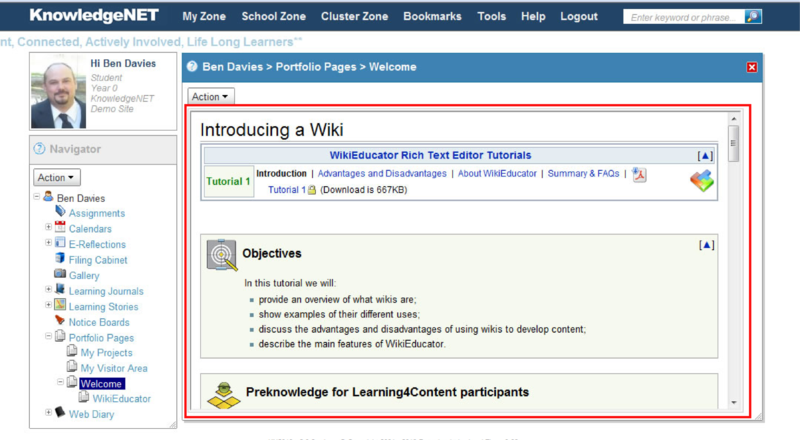Open Bookmarks menu
This screenshot has width=800, height=440.
(432, 16)
